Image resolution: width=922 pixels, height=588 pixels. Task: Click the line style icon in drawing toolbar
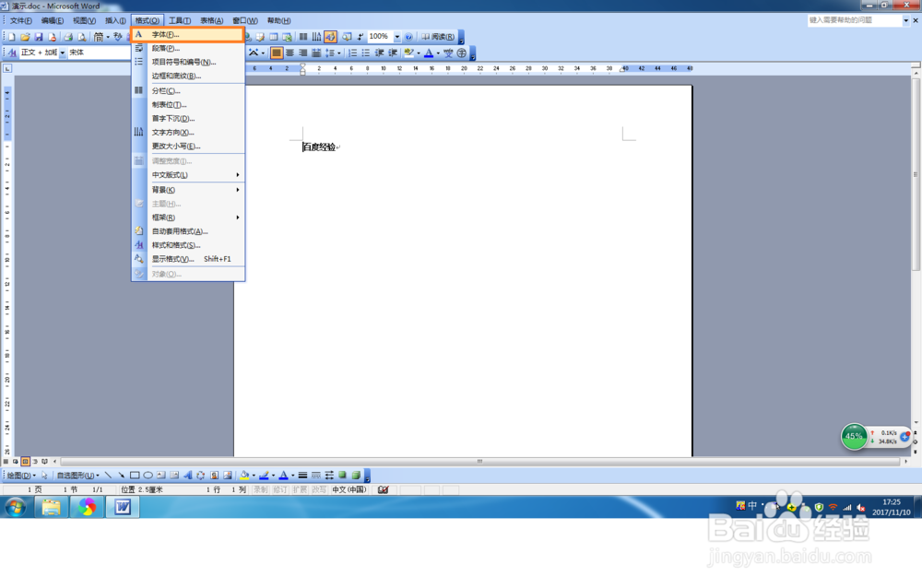click(x=302, y=476)
